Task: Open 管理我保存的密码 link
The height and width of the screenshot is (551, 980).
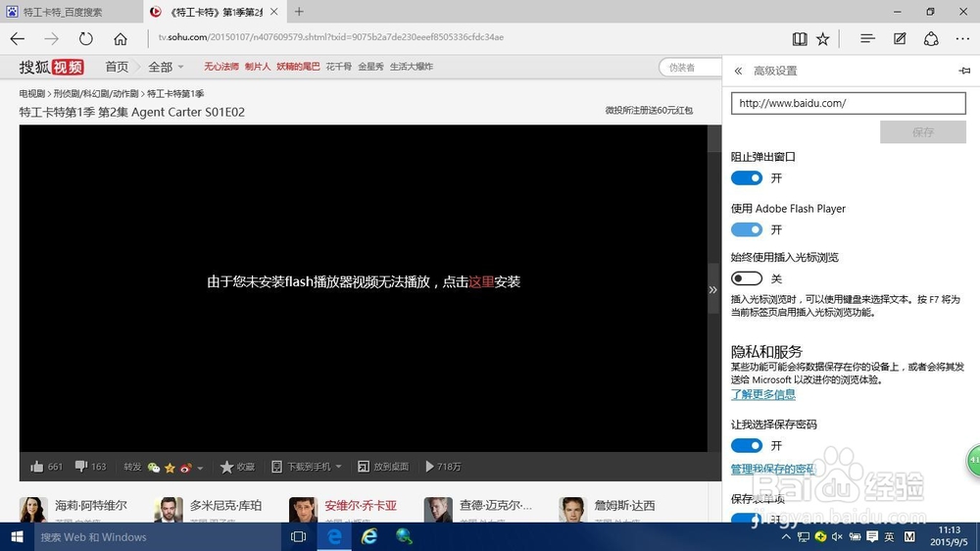Action: [x=773, y=469]
